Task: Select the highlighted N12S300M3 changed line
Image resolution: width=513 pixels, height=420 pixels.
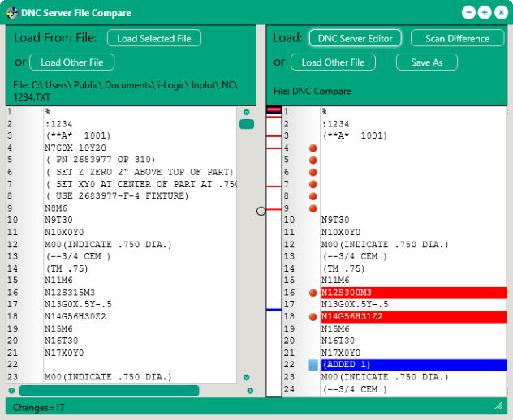Action: 412,293
